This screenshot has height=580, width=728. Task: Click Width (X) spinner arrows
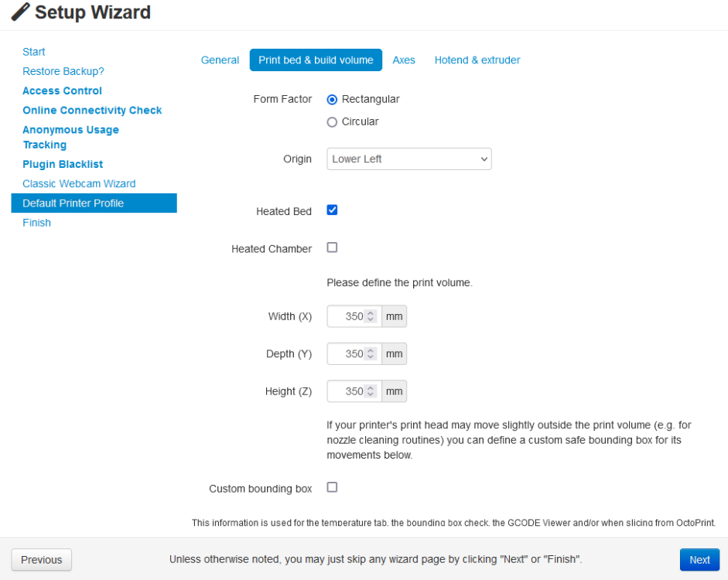(371, 316)
